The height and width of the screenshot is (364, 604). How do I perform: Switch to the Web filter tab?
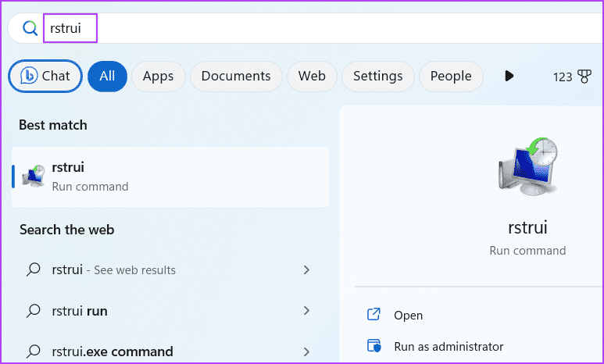pos(312,76)
